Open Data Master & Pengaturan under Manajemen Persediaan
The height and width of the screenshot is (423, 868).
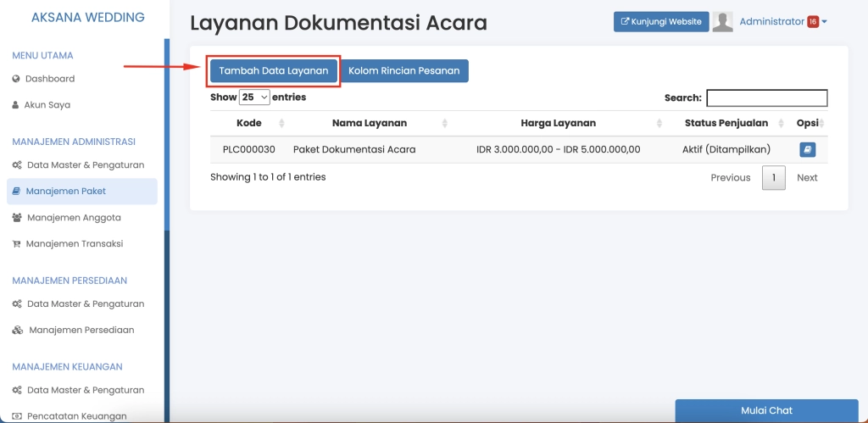pos(86,304)
